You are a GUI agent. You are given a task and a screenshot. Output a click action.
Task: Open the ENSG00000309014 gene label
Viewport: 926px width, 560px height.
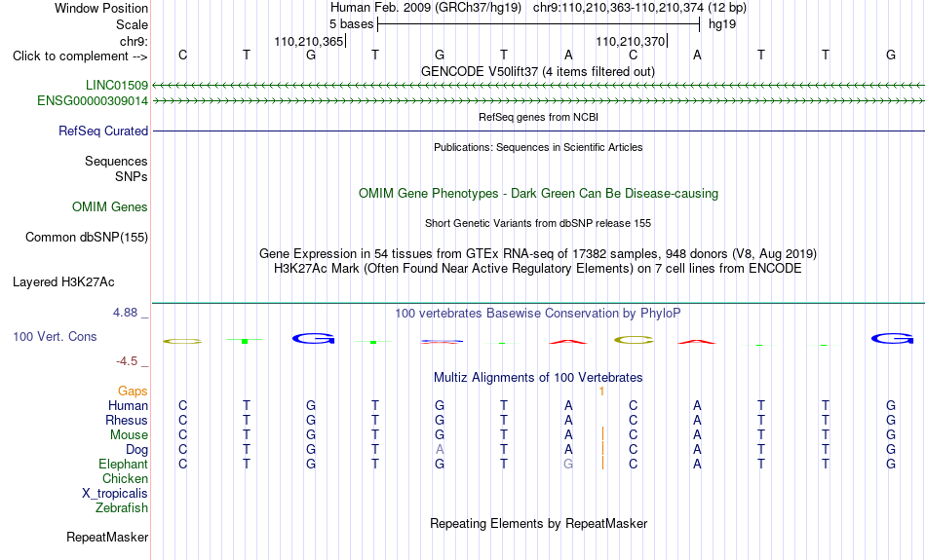(93, 101)
